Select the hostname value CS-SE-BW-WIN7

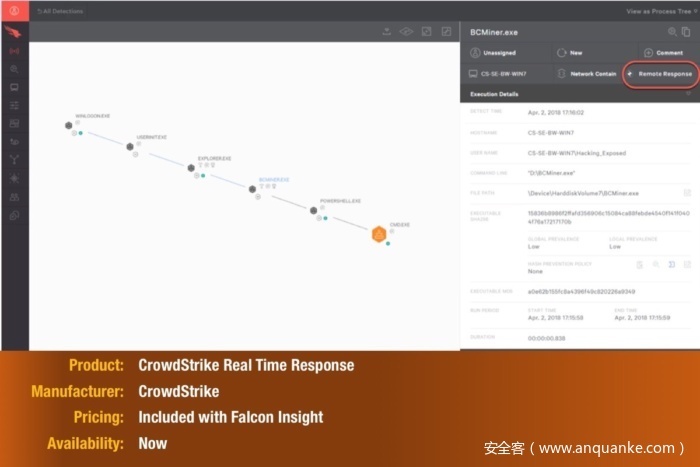(x=550, y=133)
